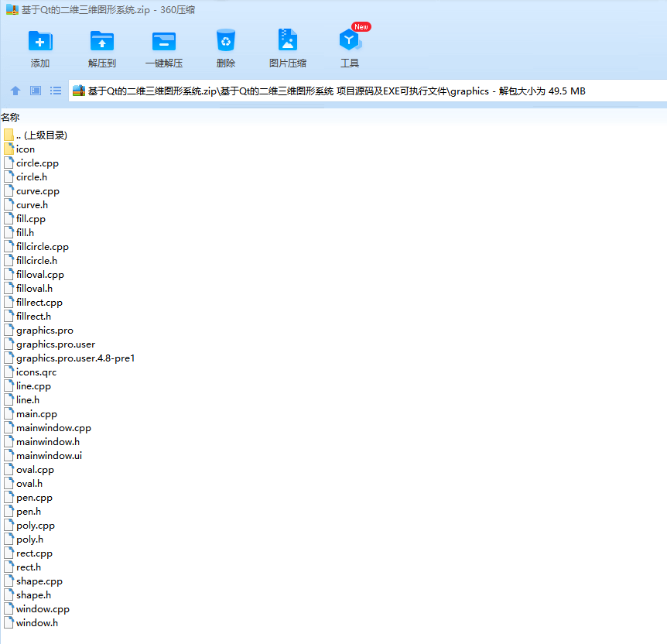Select the pen.cpp file
This screenshot has height=644, width=667.
[x=29, y=498]
